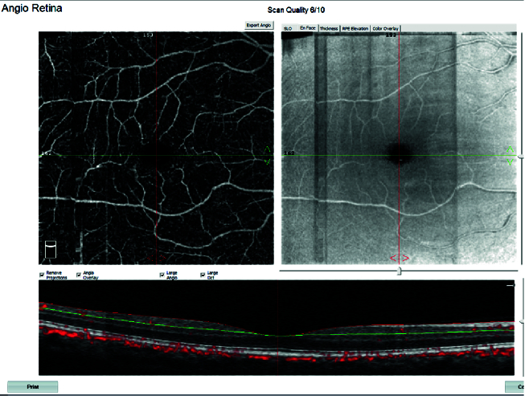Switch to the Color Overlay tab
Viewport: 529px width, 420px height.
pos(385,28)
